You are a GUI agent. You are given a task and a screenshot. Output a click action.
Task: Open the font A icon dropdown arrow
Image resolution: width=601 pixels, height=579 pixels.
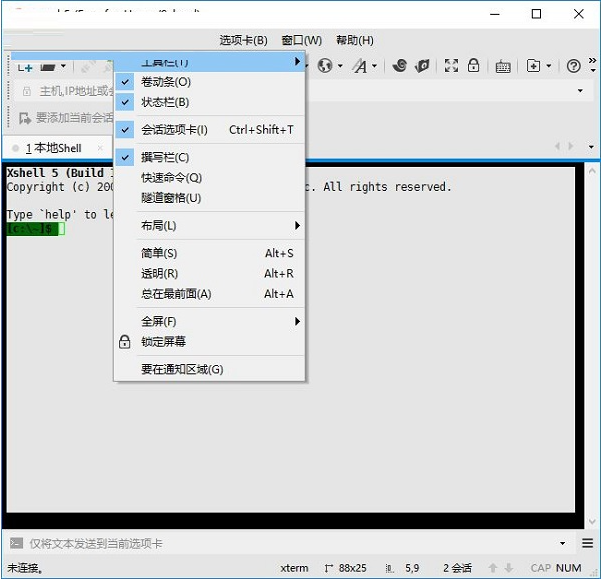point(374,66)
